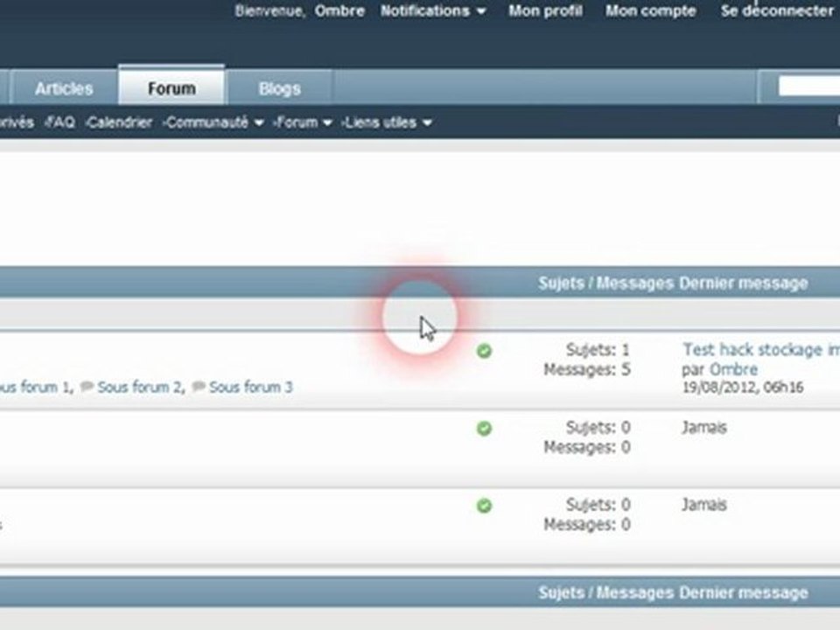The image size is (840, 630).
Task: Click Messages: 5 count
Action: [587, 369]
